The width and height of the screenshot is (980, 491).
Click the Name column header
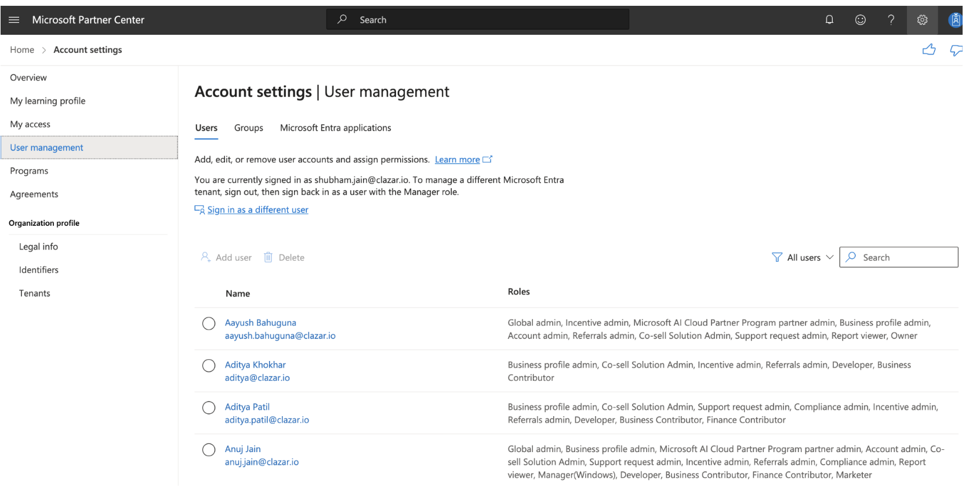[238, 294]
